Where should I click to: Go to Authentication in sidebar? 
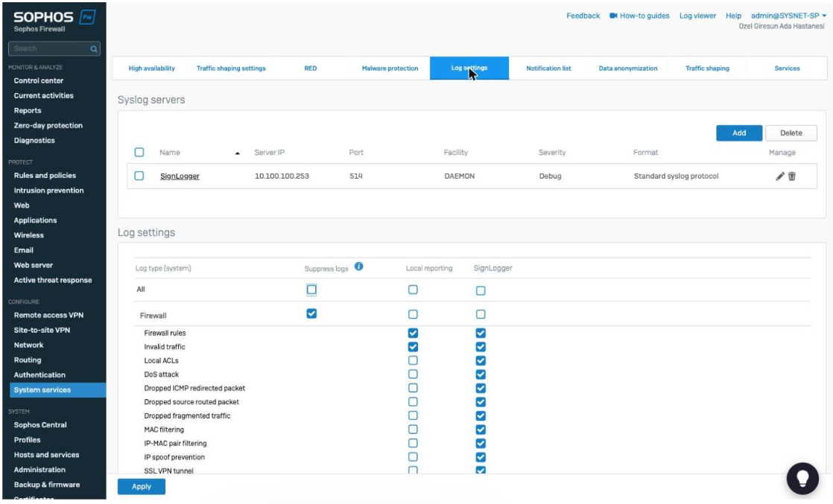[x=39, y=375]
